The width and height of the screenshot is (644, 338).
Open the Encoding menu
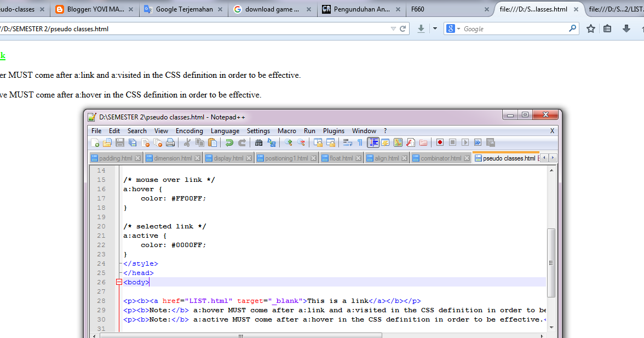[189, 130]
